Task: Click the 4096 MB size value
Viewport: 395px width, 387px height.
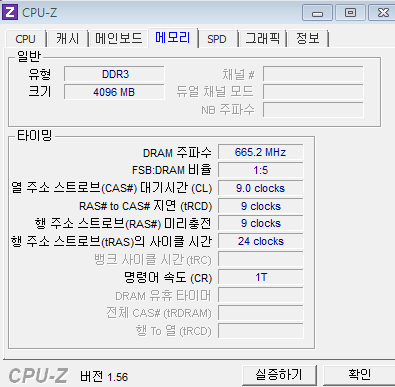Action: click(x=114, y=92)
